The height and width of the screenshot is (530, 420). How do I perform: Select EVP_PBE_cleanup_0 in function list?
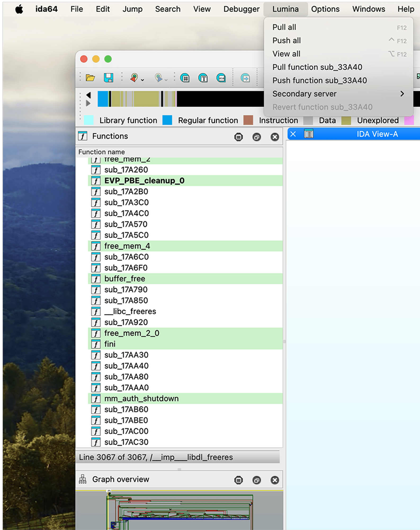point(185,180)
